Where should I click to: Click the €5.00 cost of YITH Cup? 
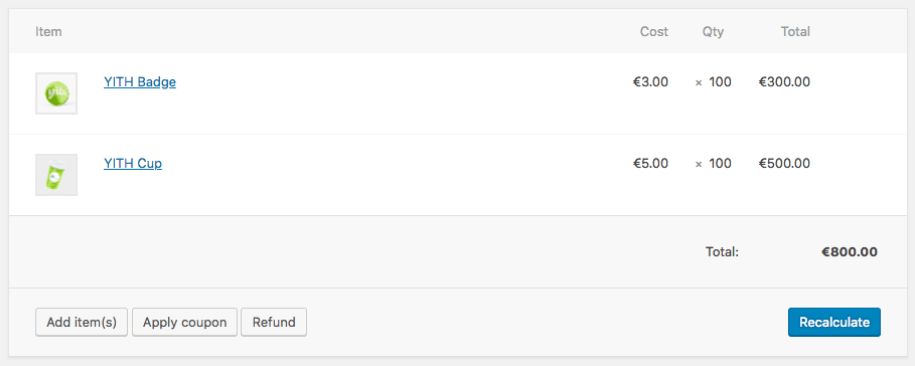point(651,163)
